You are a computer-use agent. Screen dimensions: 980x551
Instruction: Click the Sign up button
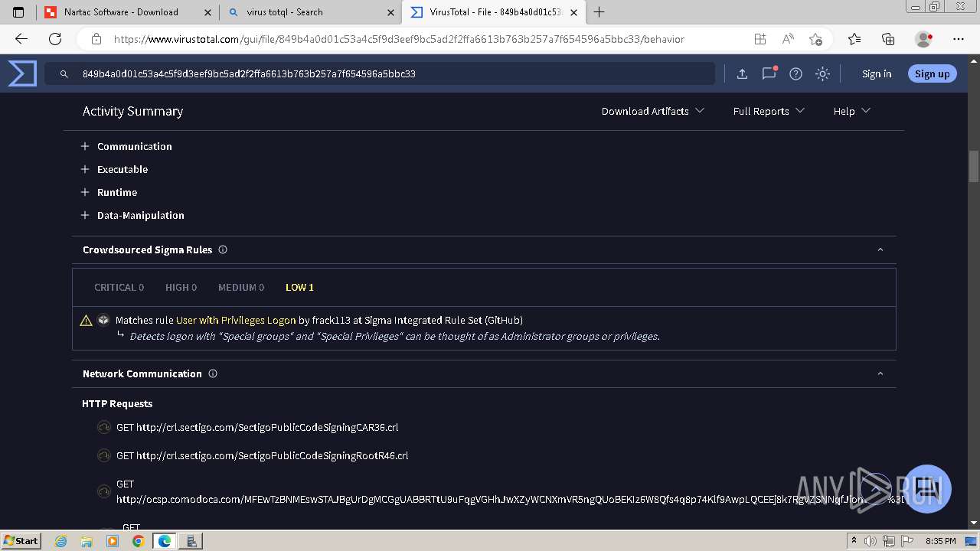[x=932, y=73]
